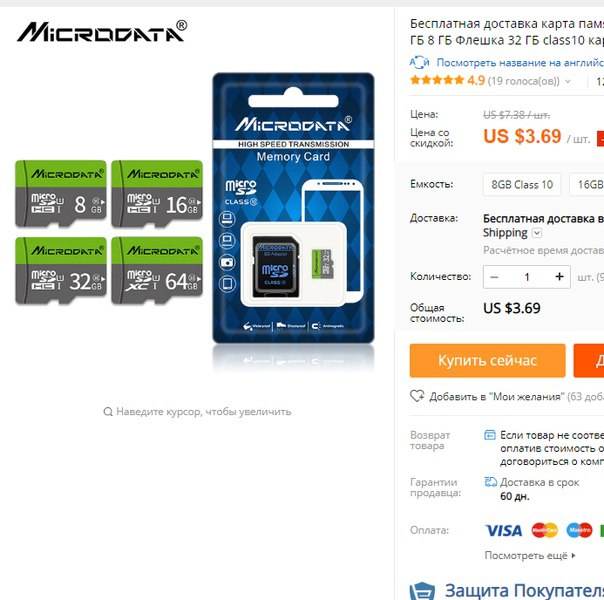Expand the 'Посмотреть ещё' payment options
The width and height of the screenshot is (604, 600).
point(530,555)
